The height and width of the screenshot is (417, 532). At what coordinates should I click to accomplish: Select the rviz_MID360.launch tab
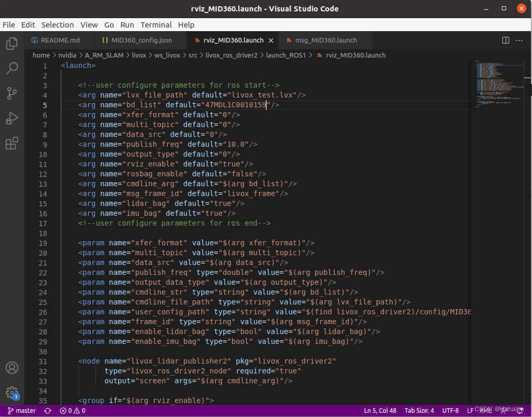pyautogui.click(x=233, y=40)
